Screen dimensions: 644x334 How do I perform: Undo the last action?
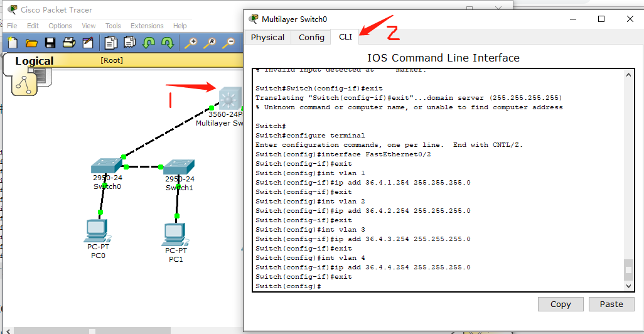[x=149, y=43]
